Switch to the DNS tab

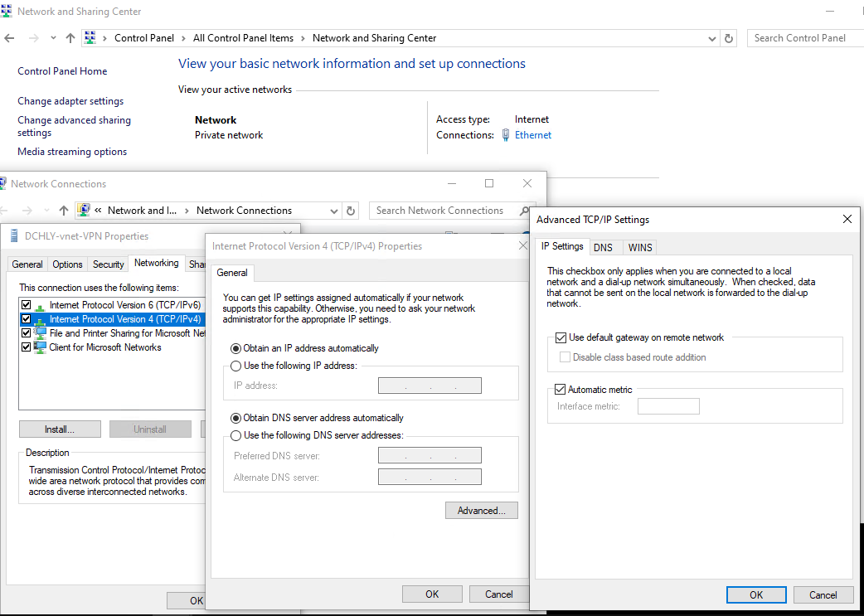pyautogui.click(x=603, y=247)
